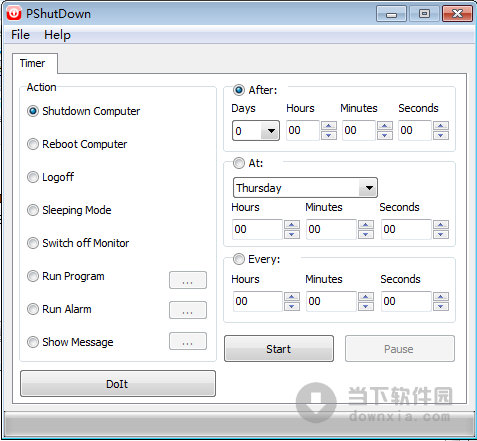Select Shutdown Computer action
This screenshot has height=441, width=477.
83,111
